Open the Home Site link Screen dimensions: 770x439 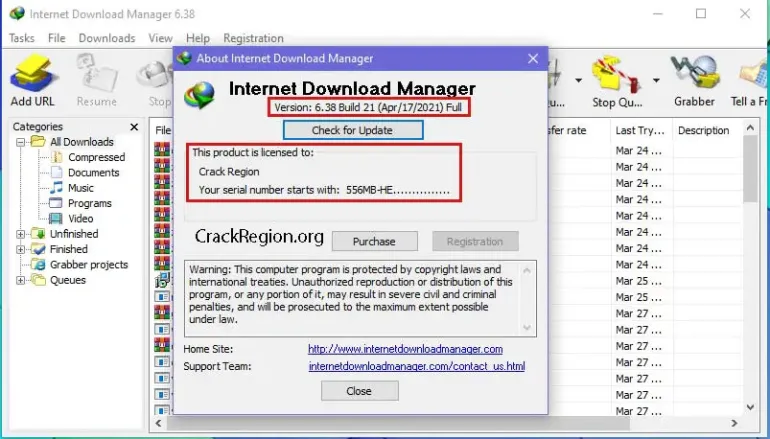pyautogui.click(x=405, y=349)
